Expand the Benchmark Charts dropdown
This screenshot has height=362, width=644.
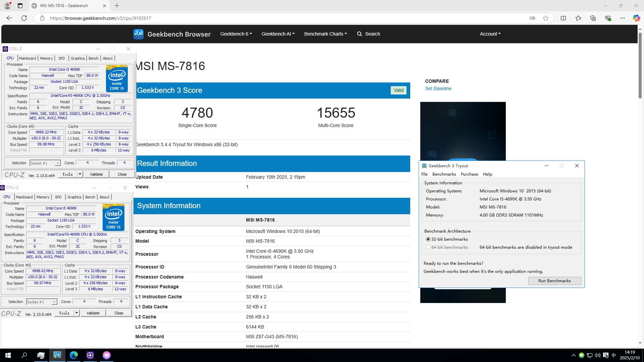click(x=326, y=34)
